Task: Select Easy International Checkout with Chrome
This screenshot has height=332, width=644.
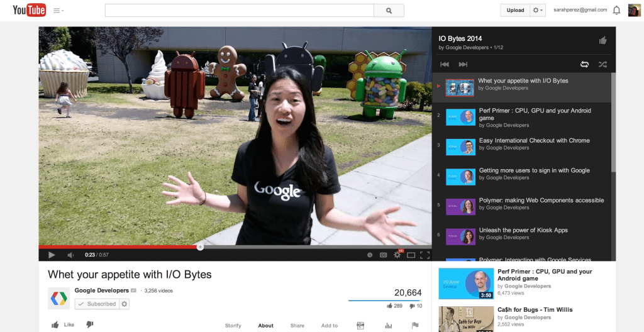Action: [521, 147]
